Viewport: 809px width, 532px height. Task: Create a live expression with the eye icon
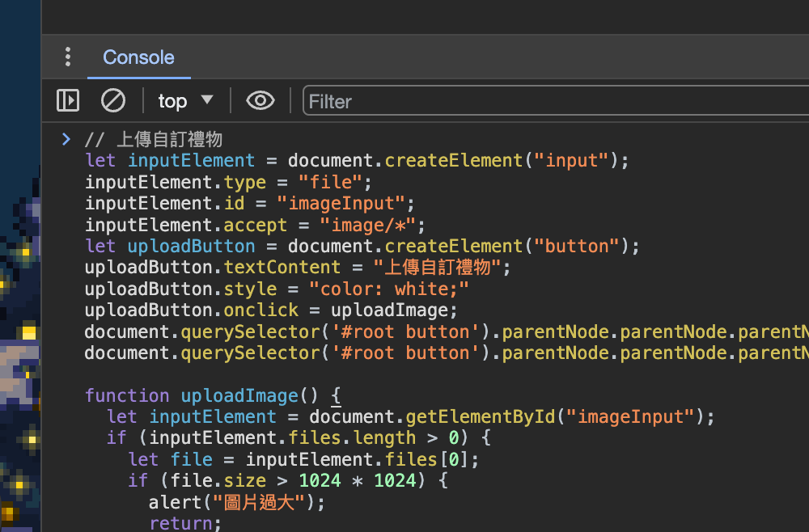pyautogui.click(x=260, y=100)
